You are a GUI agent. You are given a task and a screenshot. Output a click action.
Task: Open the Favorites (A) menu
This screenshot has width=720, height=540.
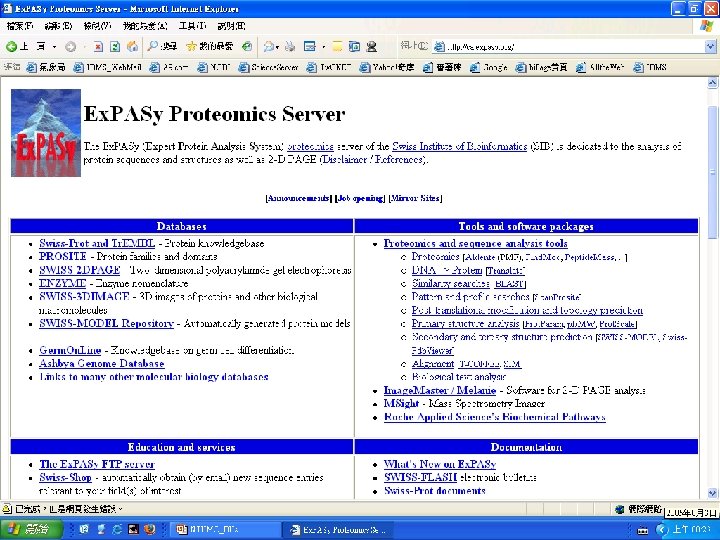coord(145,26)
